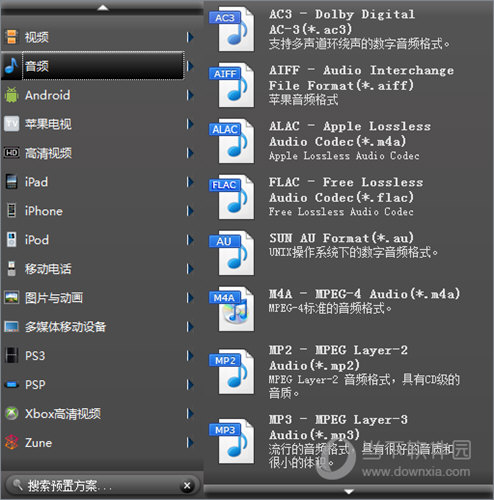Open the Android category

[100, 95]
